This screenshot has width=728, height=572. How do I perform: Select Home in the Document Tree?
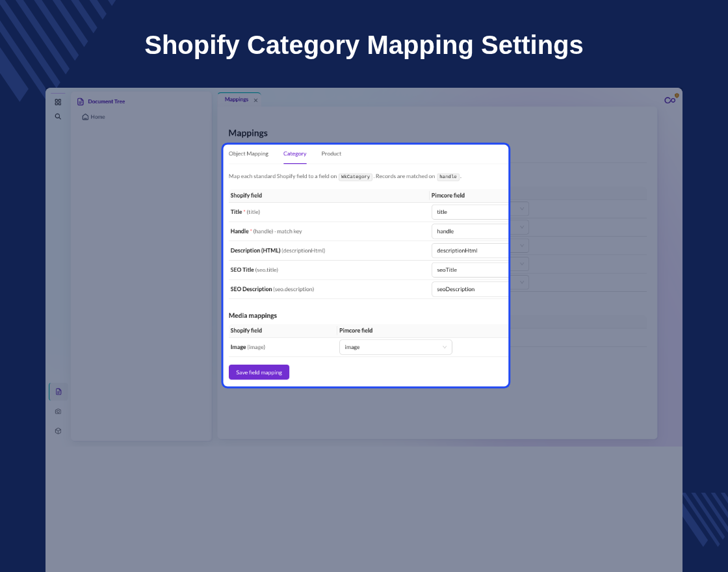coord(97,117)
